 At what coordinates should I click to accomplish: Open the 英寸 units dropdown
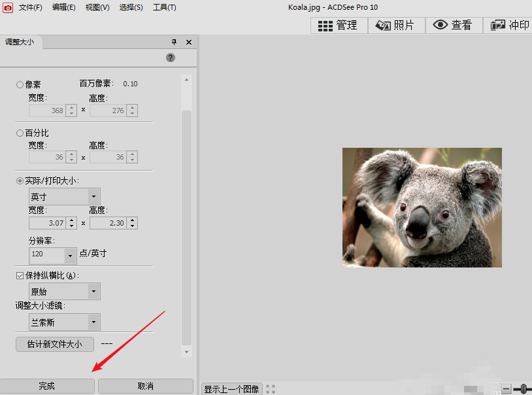coord(65,196)
